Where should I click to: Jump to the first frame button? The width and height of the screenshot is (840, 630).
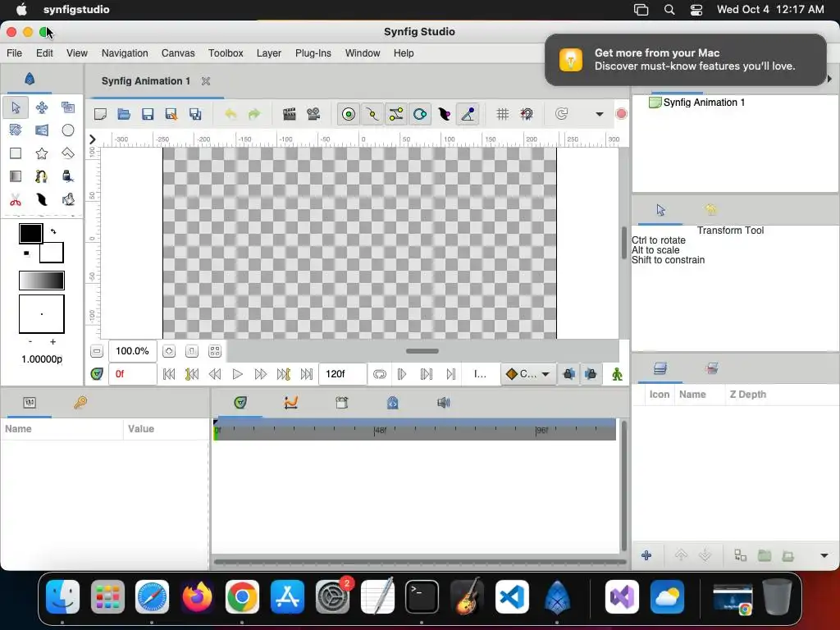tap(169, 374)
